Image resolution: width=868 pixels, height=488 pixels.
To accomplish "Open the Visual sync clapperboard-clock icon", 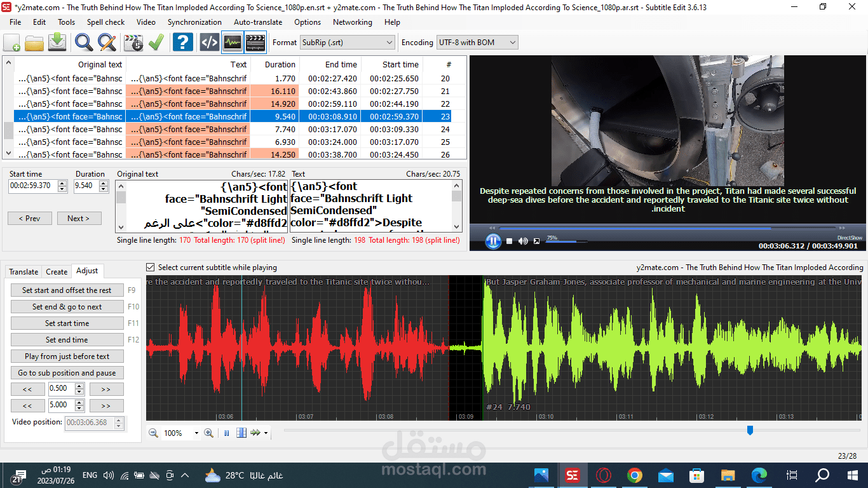I will 133,43.
